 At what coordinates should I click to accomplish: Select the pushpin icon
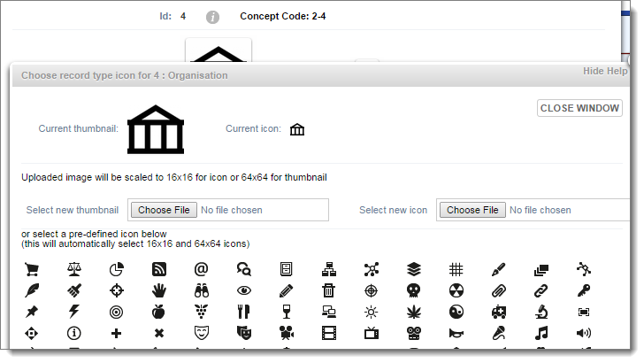(x=32, y=312)
